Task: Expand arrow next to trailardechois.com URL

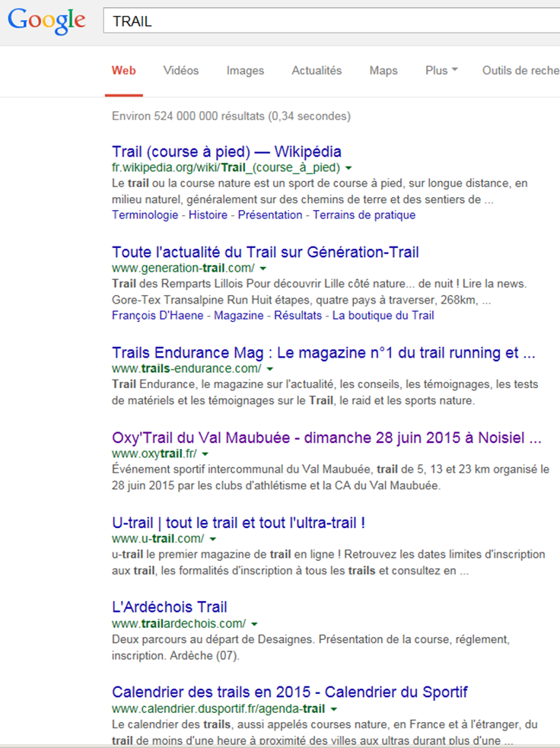Action: (x=254, y=624)
